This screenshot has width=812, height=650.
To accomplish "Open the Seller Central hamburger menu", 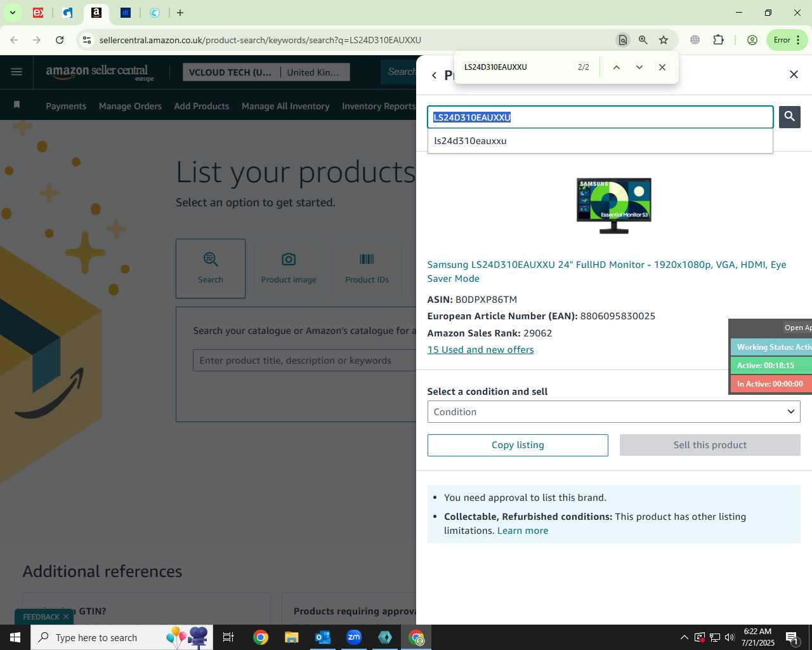I will pyautogui.click(x=16, y=72).
